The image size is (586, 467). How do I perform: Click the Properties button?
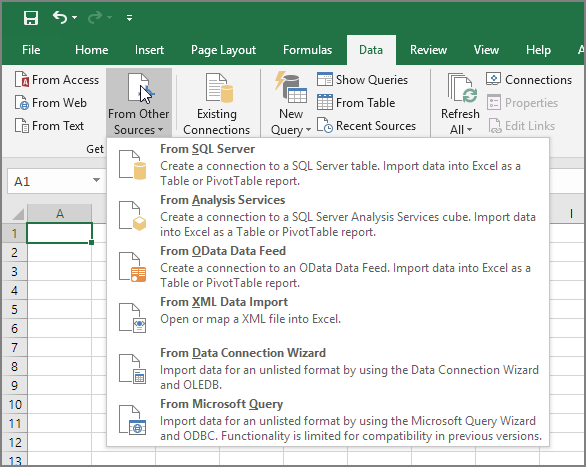(x=522, y=103)
